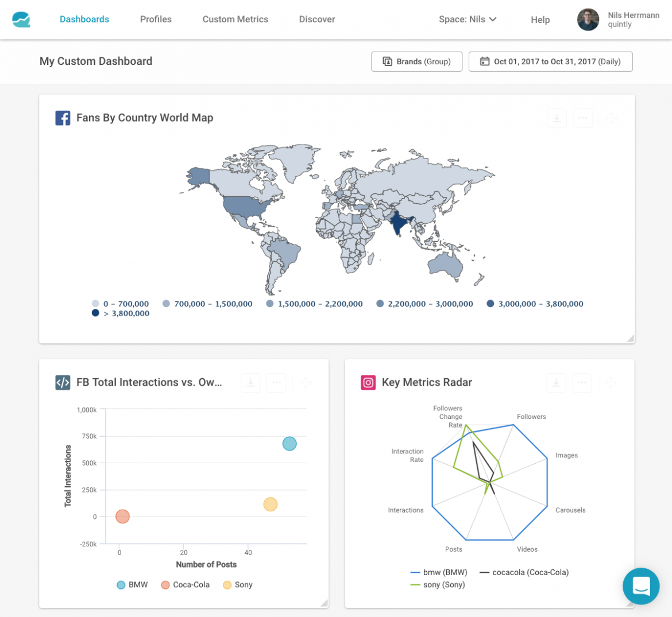
Task: Open the Intercom chat bubble
Action: 641,586
